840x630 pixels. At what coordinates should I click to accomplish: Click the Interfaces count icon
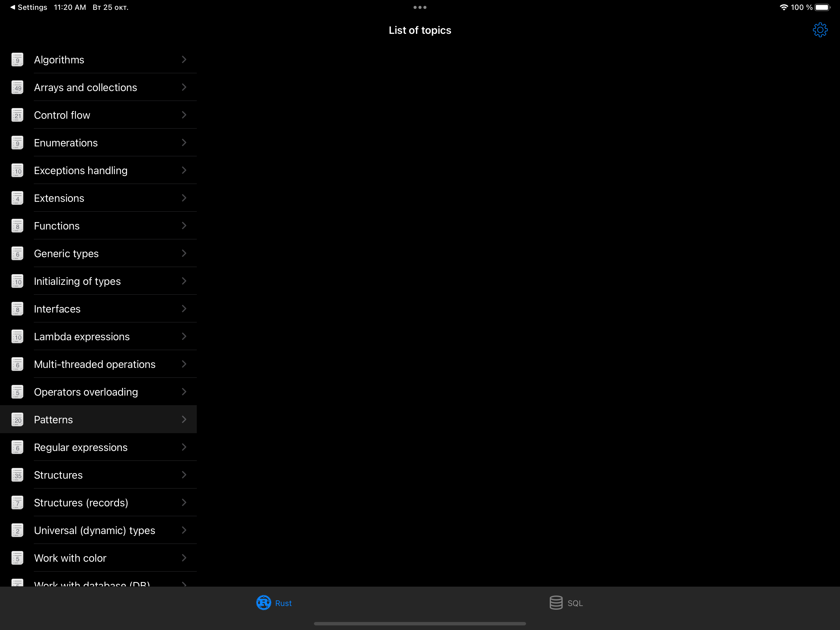tap(18, 309)
